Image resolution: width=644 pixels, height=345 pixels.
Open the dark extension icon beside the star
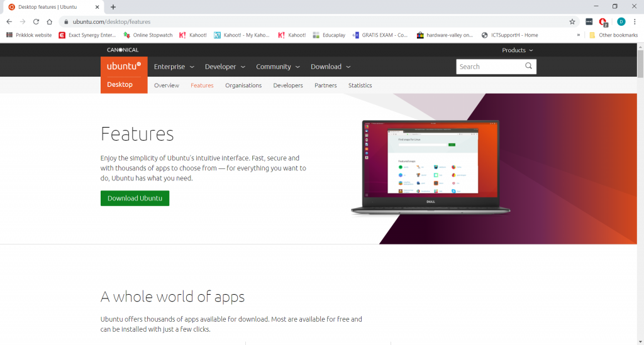(x=589, y=22)
